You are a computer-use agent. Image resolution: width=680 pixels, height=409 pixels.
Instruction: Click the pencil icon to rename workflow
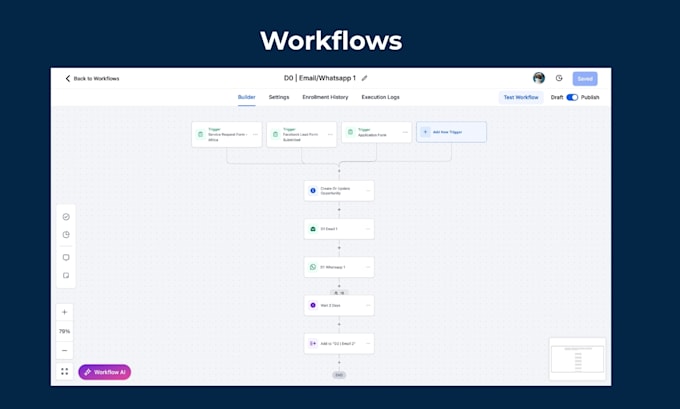(x=364, y=78)
